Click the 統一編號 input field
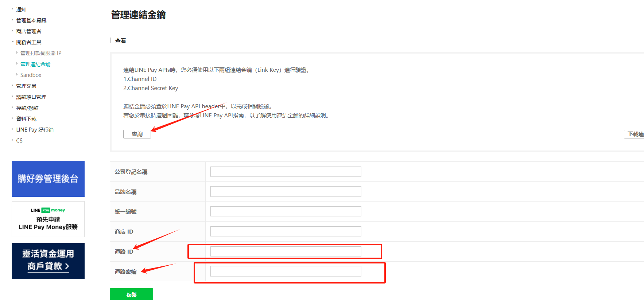 coord(286,211)
